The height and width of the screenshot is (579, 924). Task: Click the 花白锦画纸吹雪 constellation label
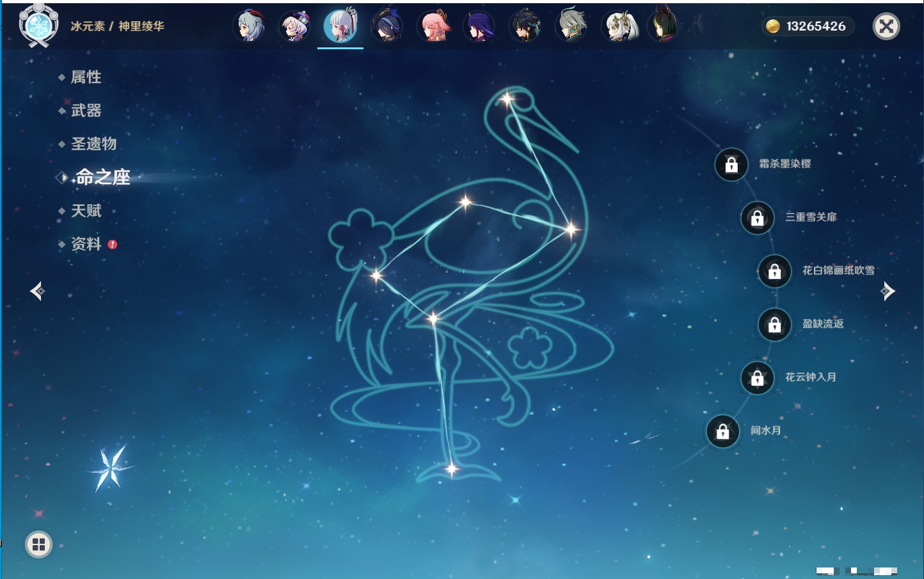coord(838,270)
